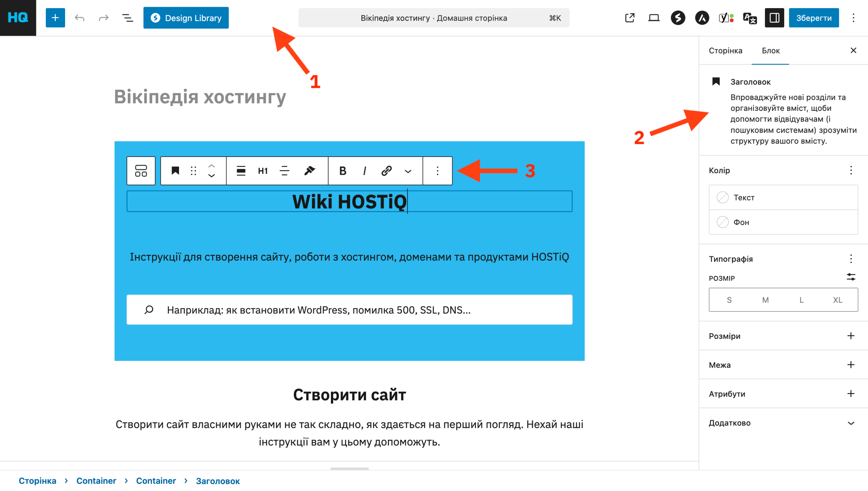Viewport: 868px width, 491px height.
Task: Open the Yoast SEO panel
Action: (726, 18)
